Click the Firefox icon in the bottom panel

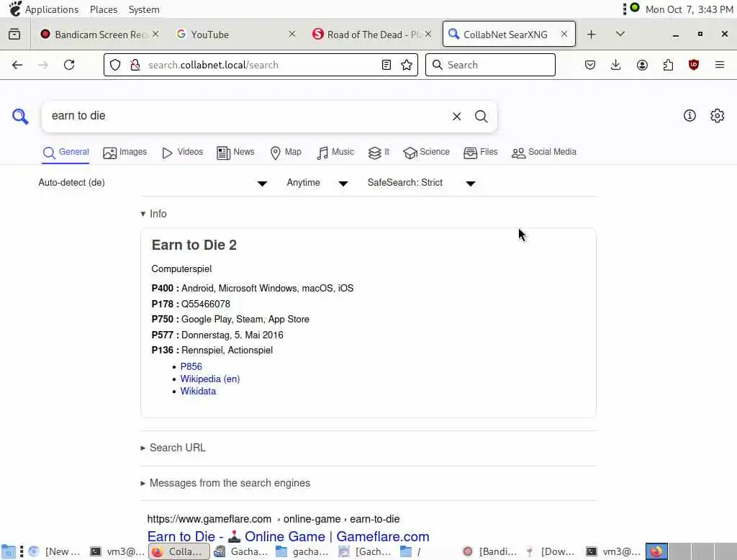click(x=656, y=551)
